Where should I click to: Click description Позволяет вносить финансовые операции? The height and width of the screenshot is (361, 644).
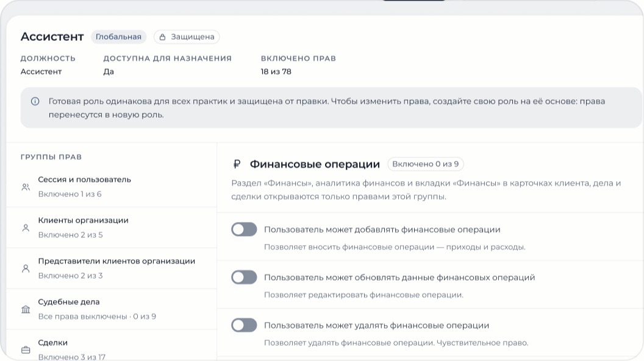click(395, 247)
